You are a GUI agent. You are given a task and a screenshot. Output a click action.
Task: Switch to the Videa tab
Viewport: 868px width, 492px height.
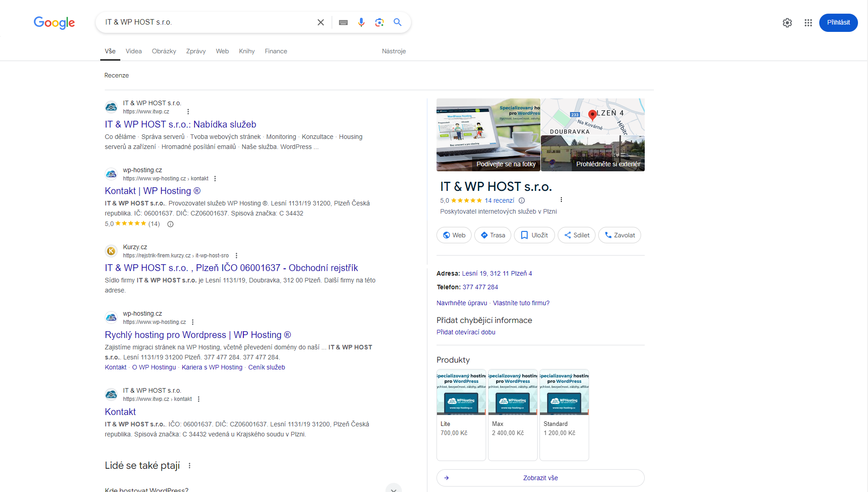tap(134, 51)
